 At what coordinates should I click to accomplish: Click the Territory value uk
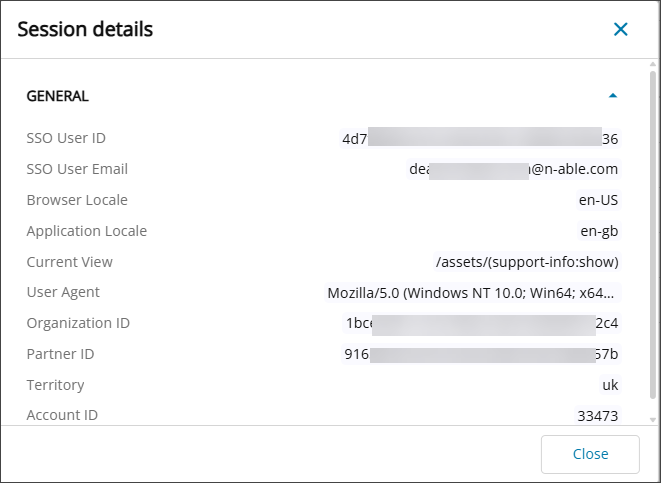609,385
